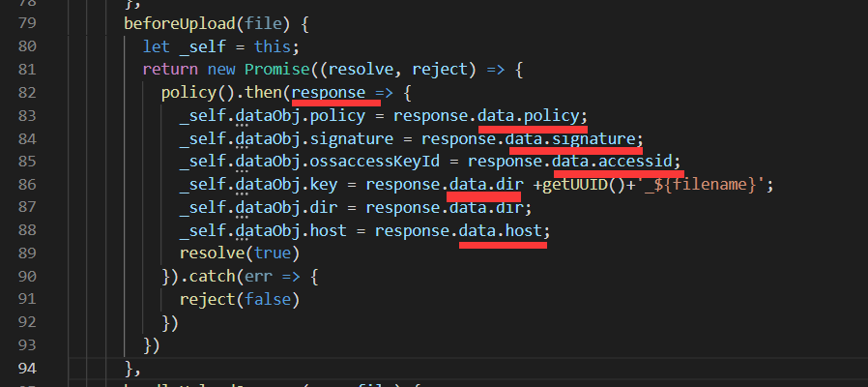The height and width of the screenshot is (387, 868).
Task: Click the policy() call on line 82
Action: coord(198,93)
